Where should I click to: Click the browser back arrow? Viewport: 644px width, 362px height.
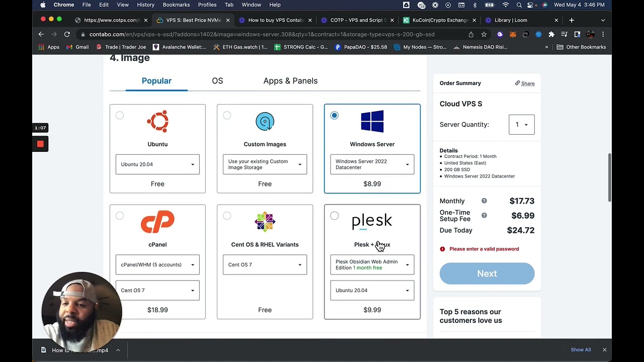click(x=41, y=34)
